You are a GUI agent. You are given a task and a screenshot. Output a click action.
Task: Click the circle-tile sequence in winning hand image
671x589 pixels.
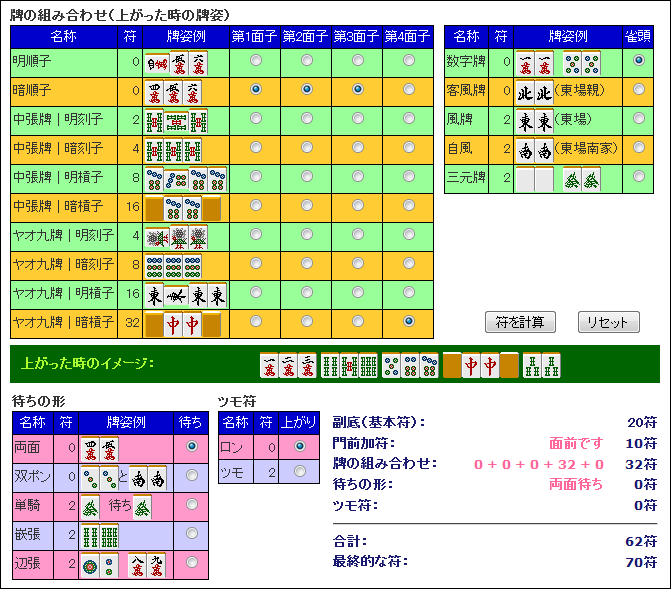click(410, 365)
